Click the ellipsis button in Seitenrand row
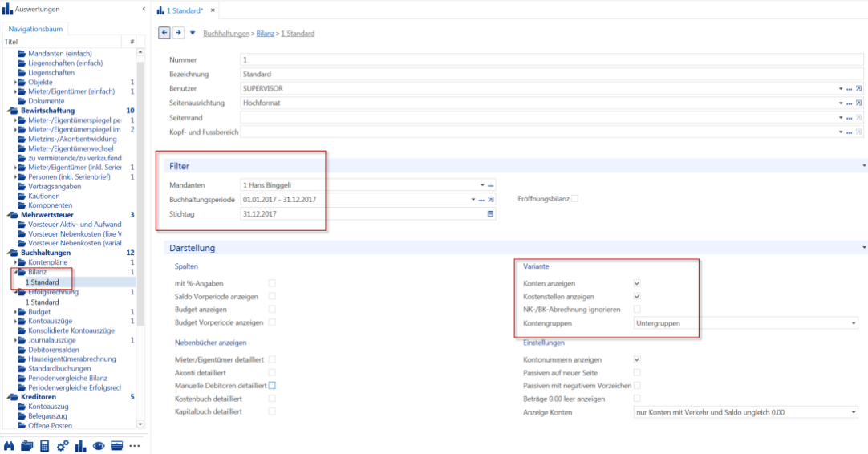868x454 pixels. click(x=850, y=117)
